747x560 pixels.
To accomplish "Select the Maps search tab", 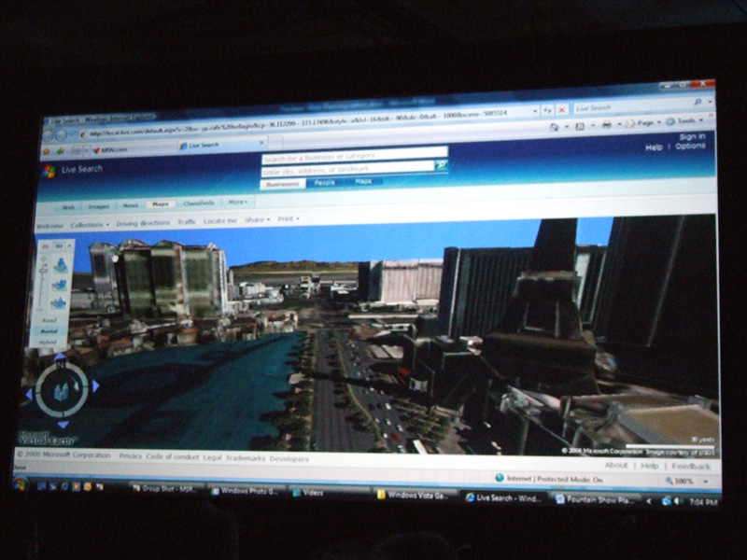I will pos(161,203).
